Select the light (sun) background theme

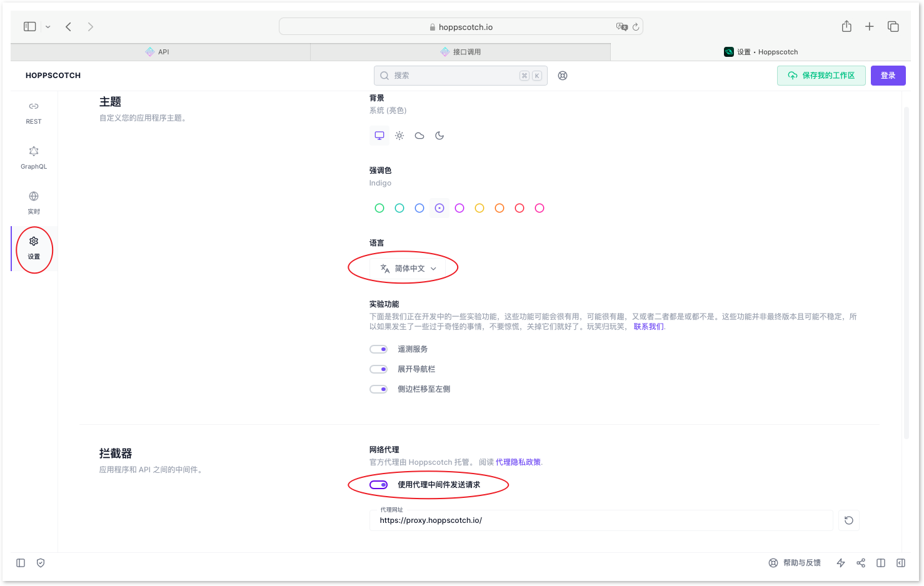click(x=399, y=136)
